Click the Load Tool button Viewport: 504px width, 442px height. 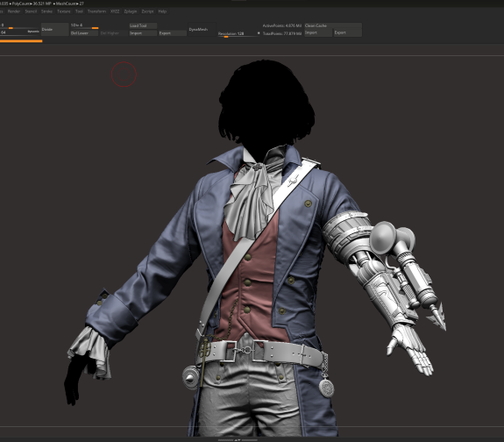click(x=143, y=25)
